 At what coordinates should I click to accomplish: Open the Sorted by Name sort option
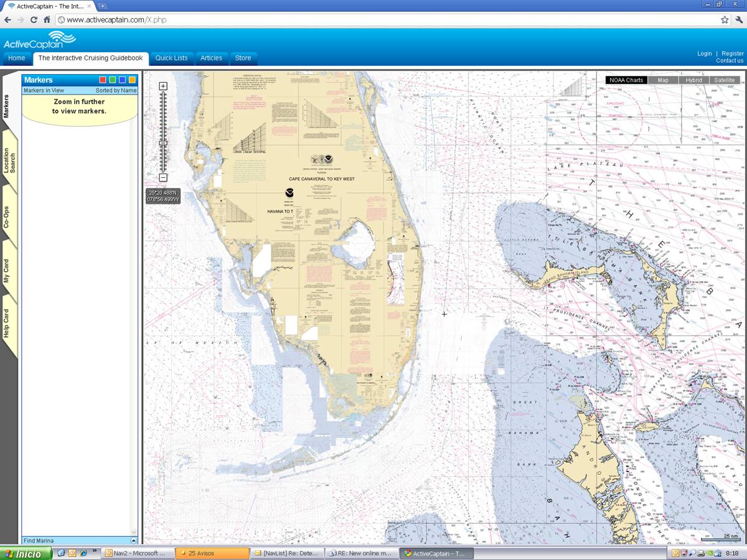[116, 91]
